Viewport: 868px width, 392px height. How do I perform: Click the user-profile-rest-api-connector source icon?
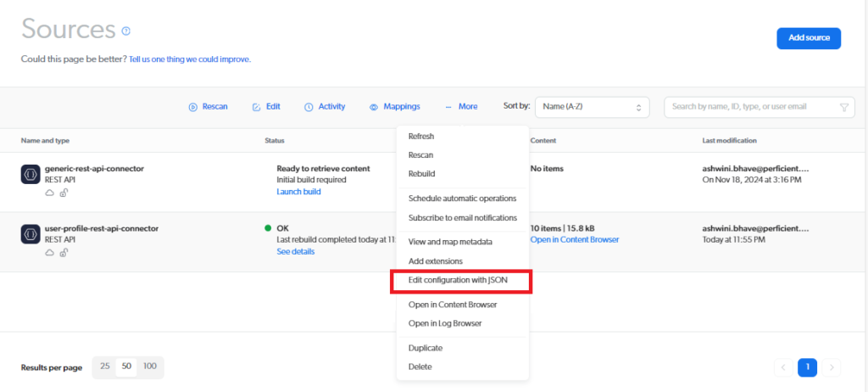(x=30, y=233)
